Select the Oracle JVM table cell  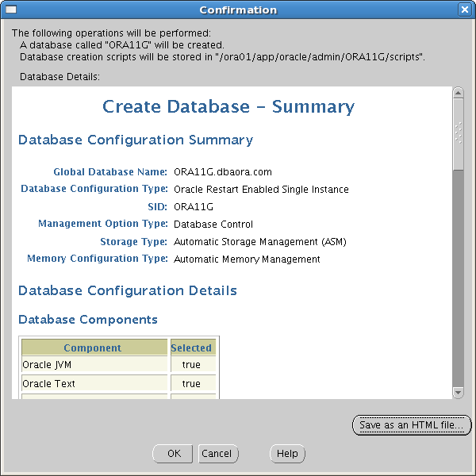click(x=94, y=364)
